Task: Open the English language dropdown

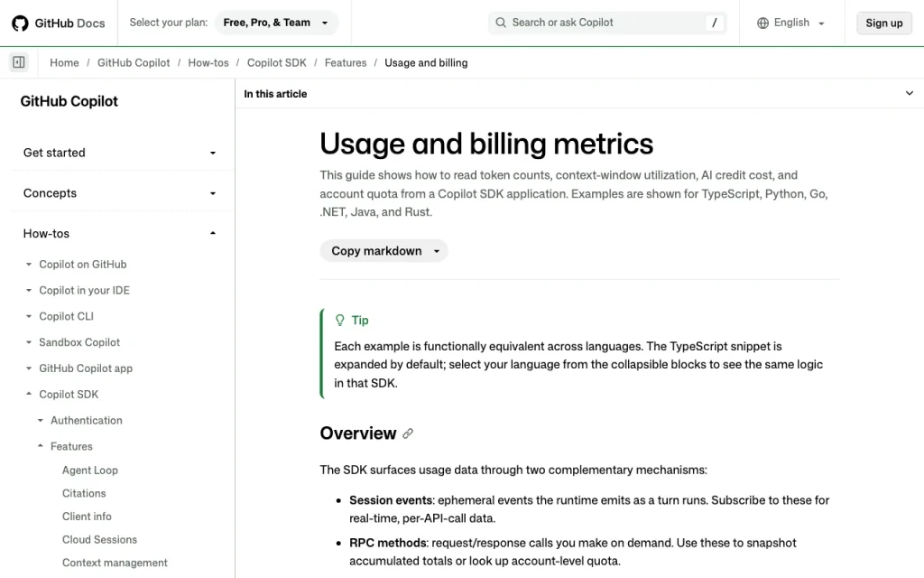Action: coord(790,23)
